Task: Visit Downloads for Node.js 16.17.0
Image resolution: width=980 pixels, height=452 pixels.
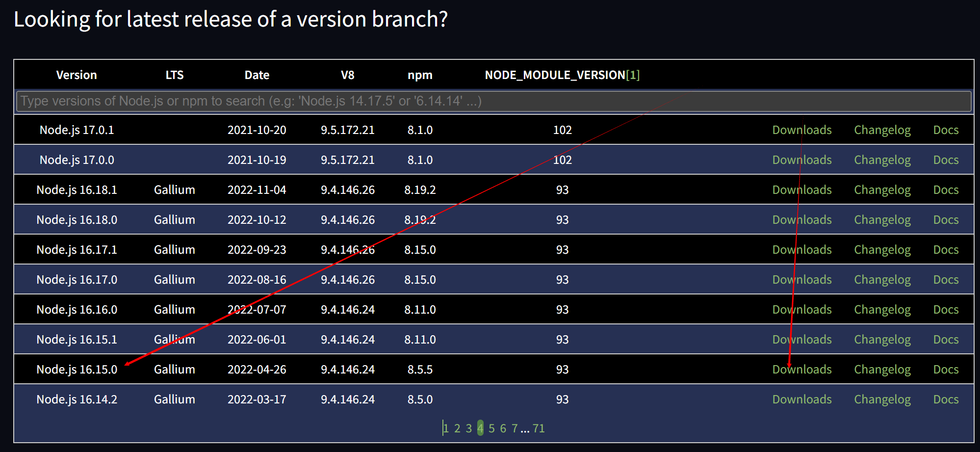Action: point(802,280)
